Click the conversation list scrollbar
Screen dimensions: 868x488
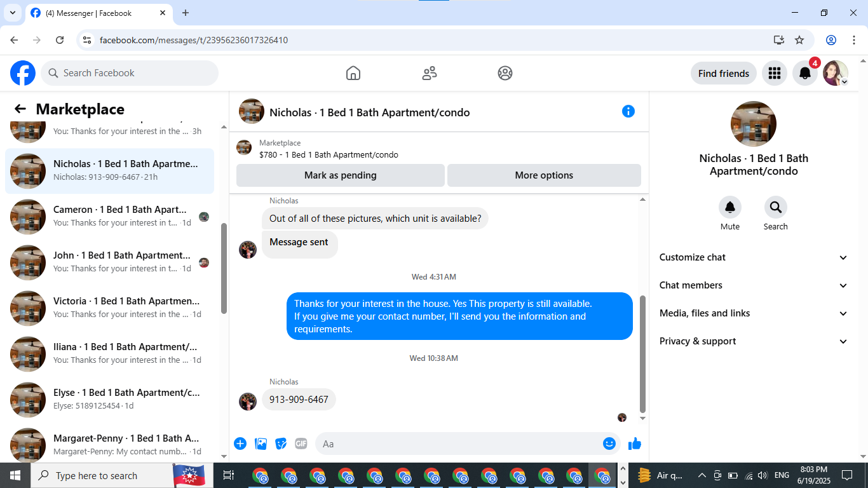[224, 268]
